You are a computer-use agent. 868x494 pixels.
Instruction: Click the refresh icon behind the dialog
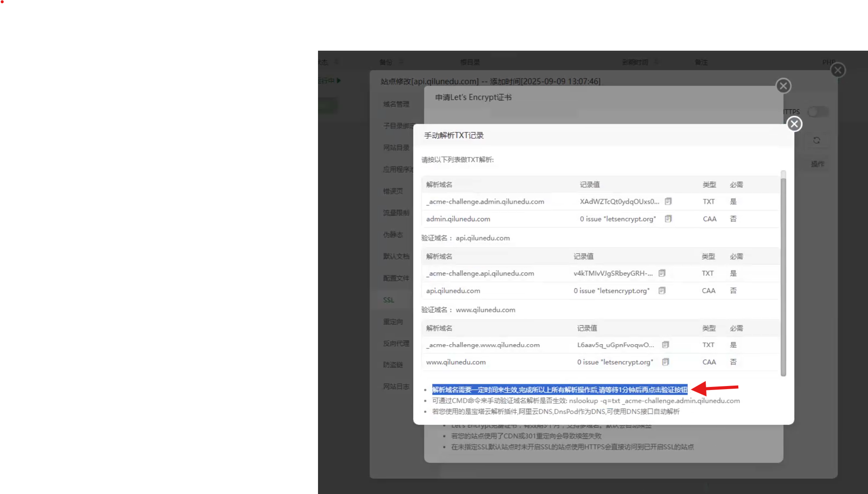816,140
